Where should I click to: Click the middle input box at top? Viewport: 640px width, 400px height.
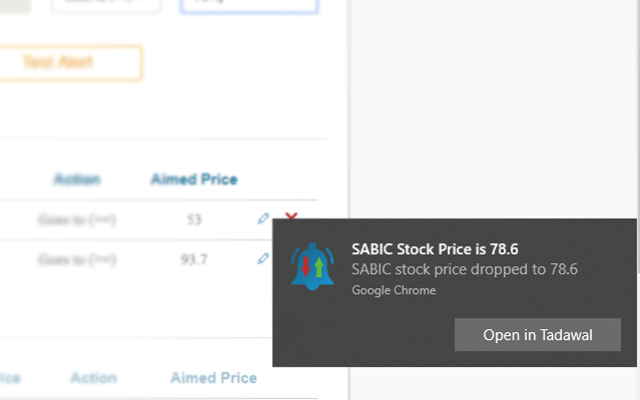coord(105,6)
